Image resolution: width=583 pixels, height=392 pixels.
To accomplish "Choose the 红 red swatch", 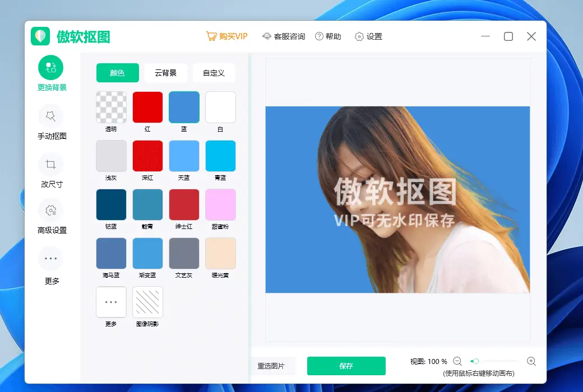I will point(147,107).
